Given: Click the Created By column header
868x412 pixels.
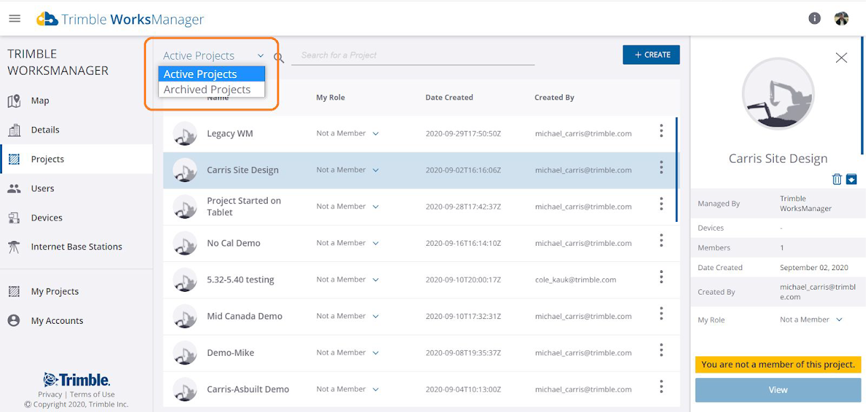Looking at the screenshot, I should tap(554, 98).
